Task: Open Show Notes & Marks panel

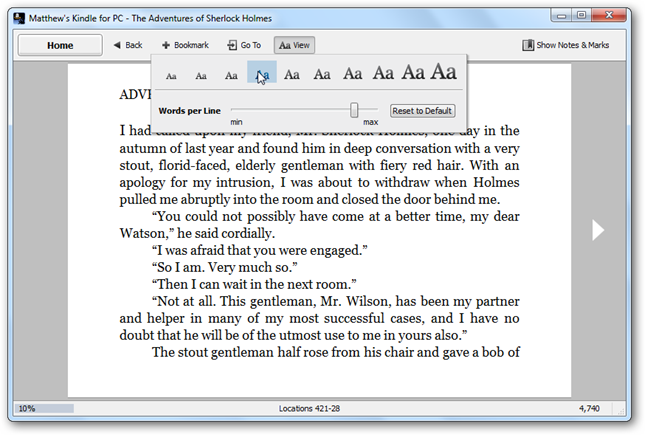Action: (x=566, y=45)
